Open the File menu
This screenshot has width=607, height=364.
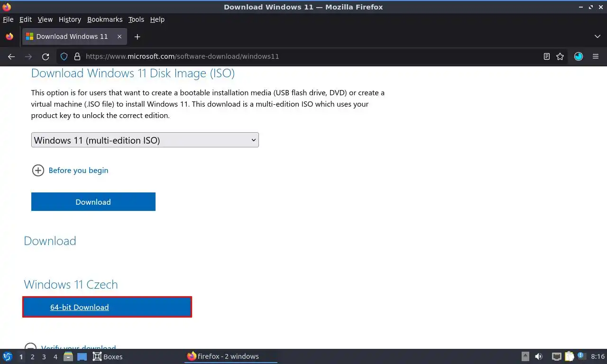click(x=8, y=19)
